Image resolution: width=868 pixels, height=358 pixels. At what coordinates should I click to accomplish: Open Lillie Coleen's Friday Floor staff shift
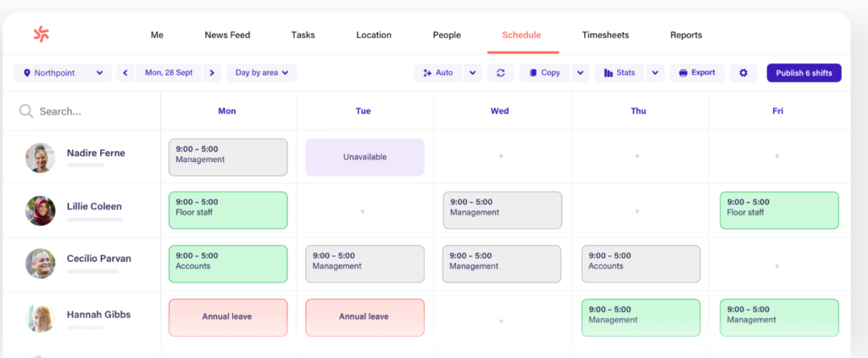[780, 210]
